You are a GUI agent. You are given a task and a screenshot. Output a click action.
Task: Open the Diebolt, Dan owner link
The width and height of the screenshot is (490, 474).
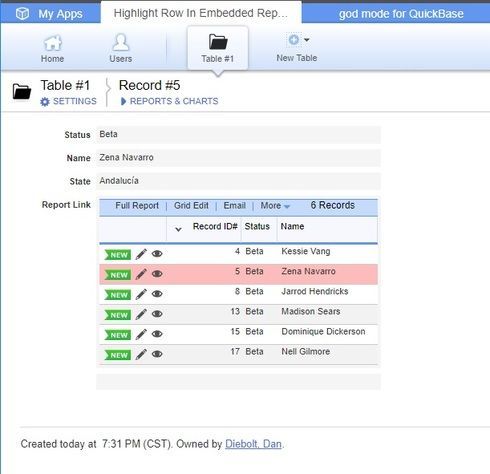click(253, 444)
